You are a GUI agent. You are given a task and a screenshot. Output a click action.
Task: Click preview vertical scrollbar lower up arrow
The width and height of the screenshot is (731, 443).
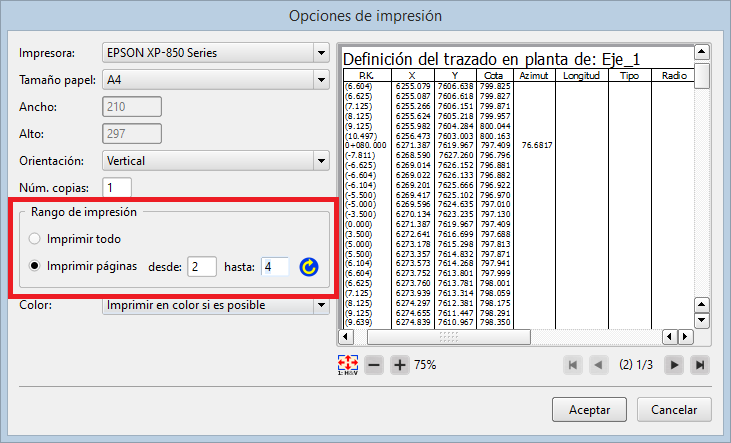tap(702, 305)
